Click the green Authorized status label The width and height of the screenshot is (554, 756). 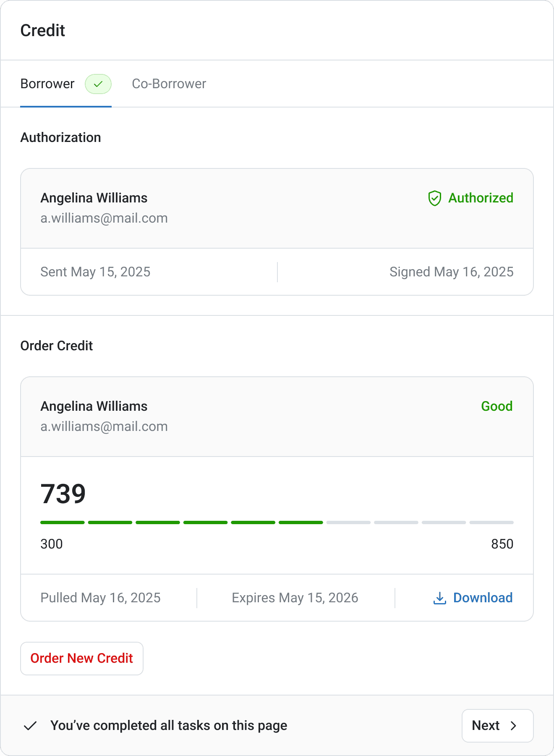[x=481, y=198]
